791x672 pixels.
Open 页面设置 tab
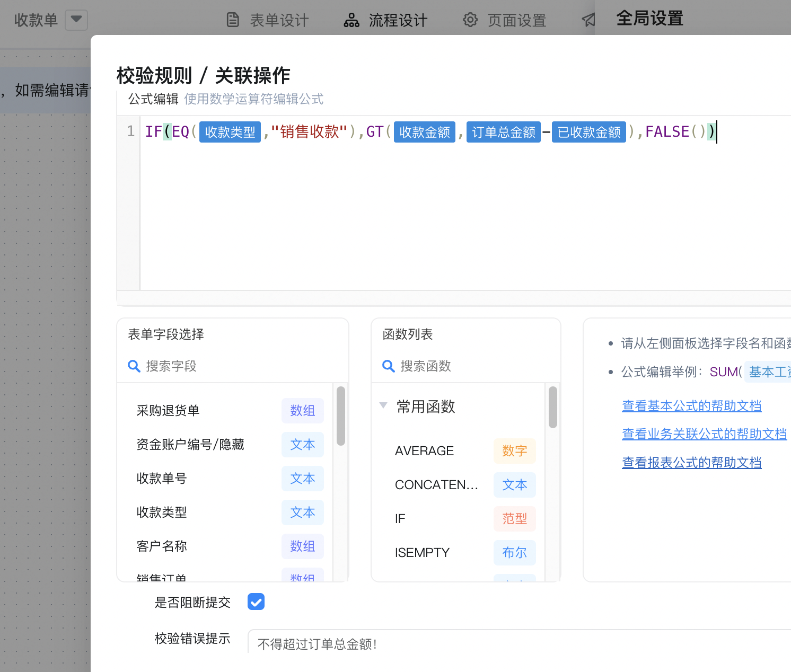point(505,20)
